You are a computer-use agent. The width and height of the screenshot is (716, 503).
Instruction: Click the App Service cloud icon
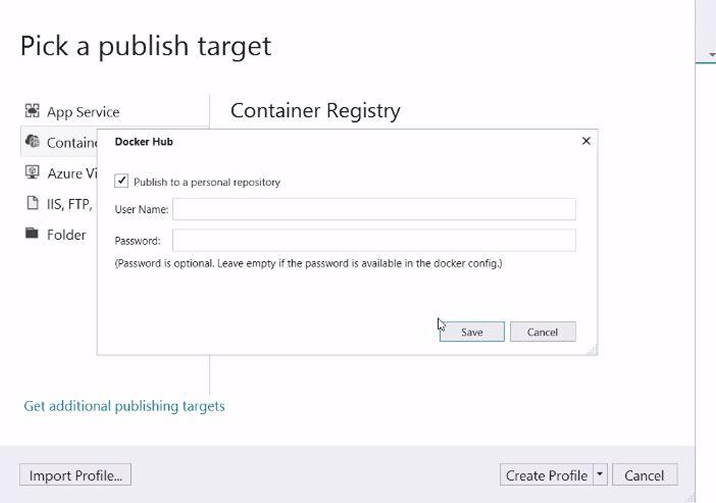click(32, 111)
